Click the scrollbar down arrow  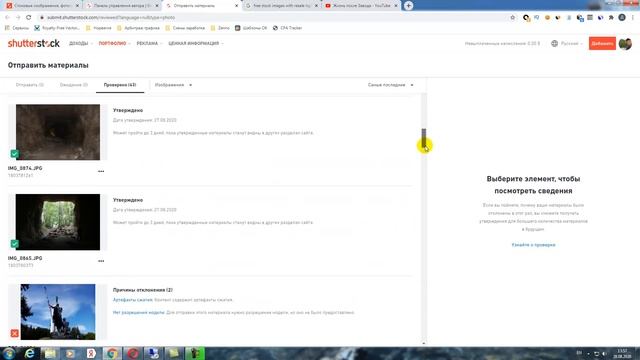(x=424, y=343)
